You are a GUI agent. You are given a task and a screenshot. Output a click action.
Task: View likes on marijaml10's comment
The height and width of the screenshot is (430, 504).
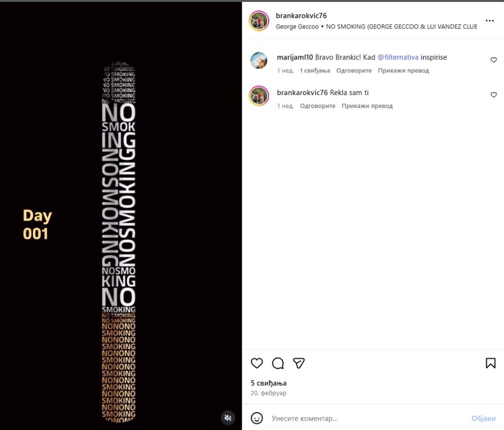[315, 70]
